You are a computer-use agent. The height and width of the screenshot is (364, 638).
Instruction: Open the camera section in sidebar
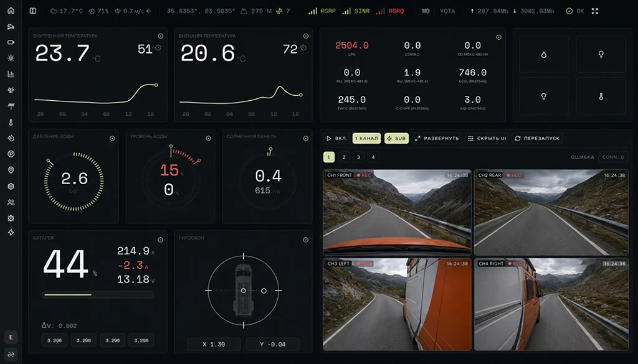click(11, 42)
